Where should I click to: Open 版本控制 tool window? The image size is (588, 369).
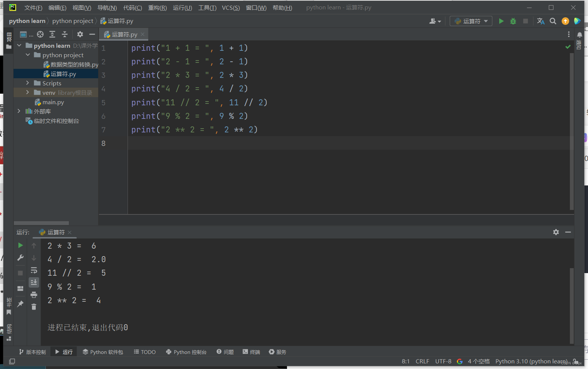click(32, 352)
